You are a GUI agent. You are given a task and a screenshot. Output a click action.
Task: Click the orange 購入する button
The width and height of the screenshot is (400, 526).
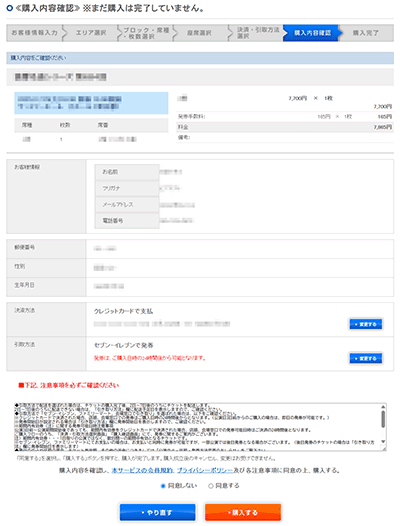[x=243, y=512]
